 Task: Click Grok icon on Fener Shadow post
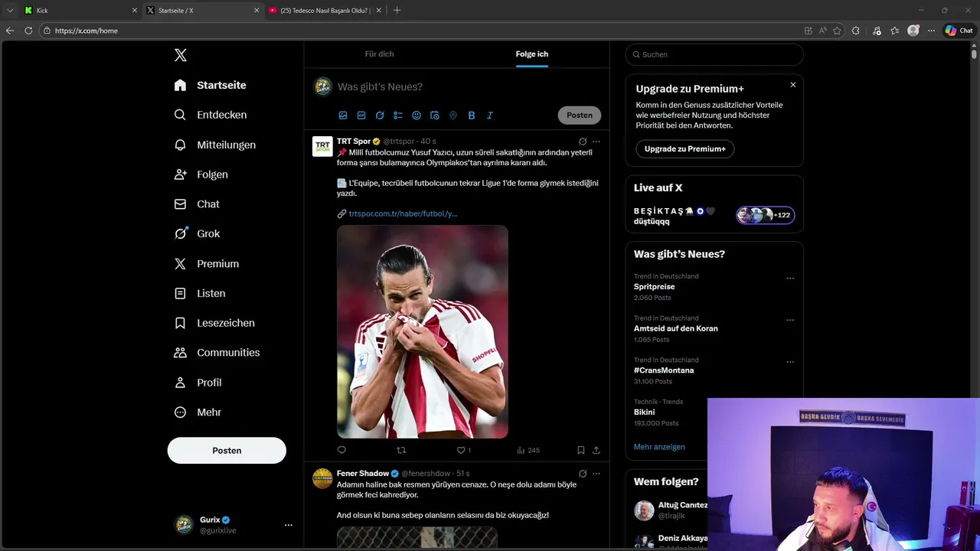[x=583, y=474]
